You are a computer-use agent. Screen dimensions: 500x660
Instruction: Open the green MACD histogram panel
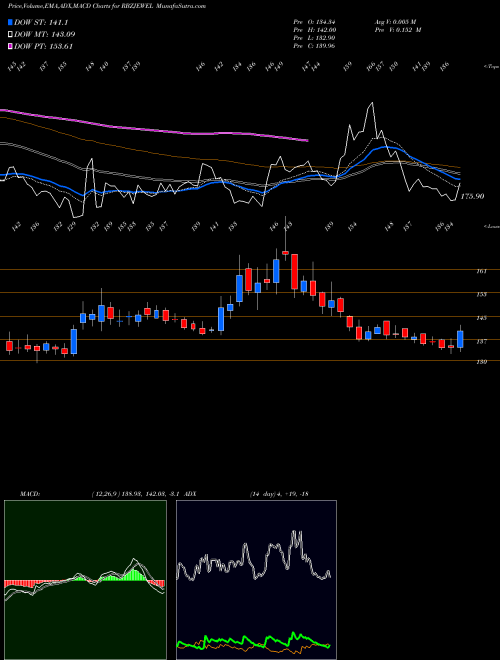click(85, 580)
